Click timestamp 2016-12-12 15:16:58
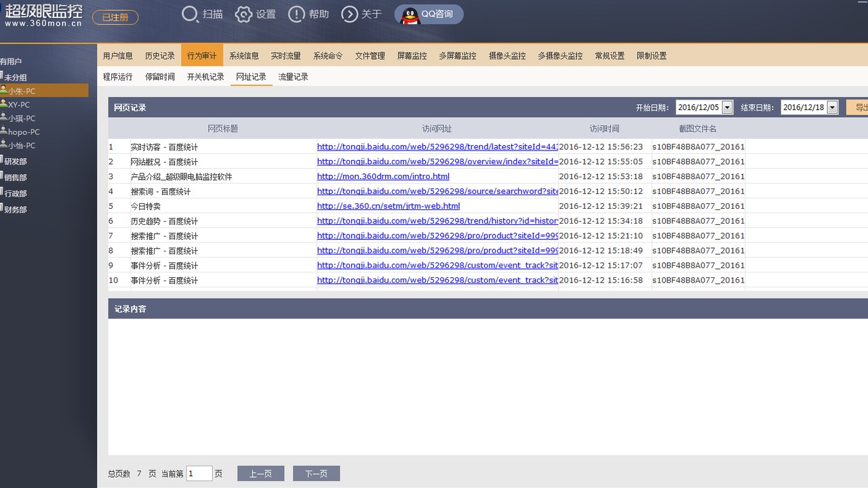The image size is (868, 488). coord(601,280)
